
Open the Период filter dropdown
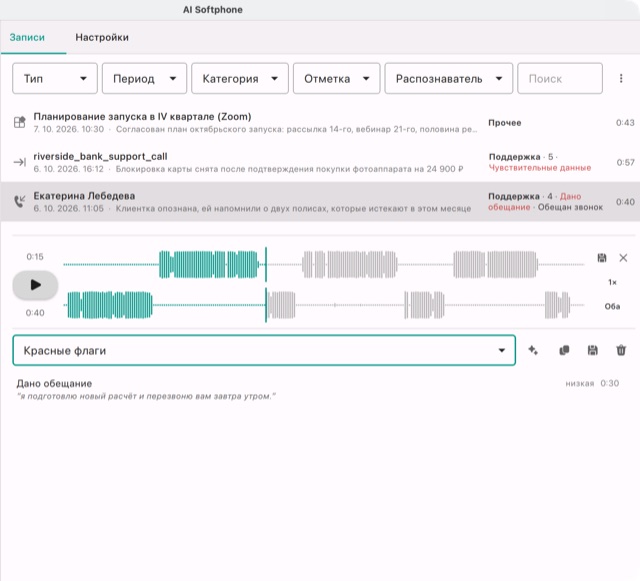pos(144,78)
